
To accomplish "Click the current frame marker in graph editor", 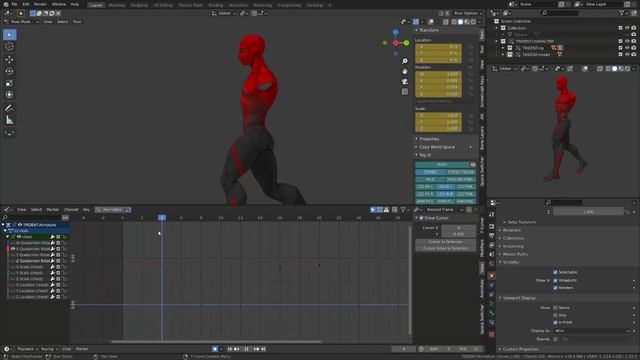I will coord(162,218).
